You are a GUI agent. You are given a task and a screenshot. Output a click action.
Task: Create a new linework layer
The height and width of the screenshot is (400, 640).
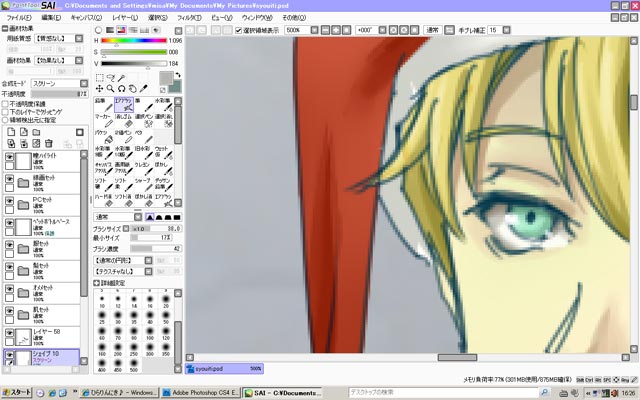[x=24, y=132]
